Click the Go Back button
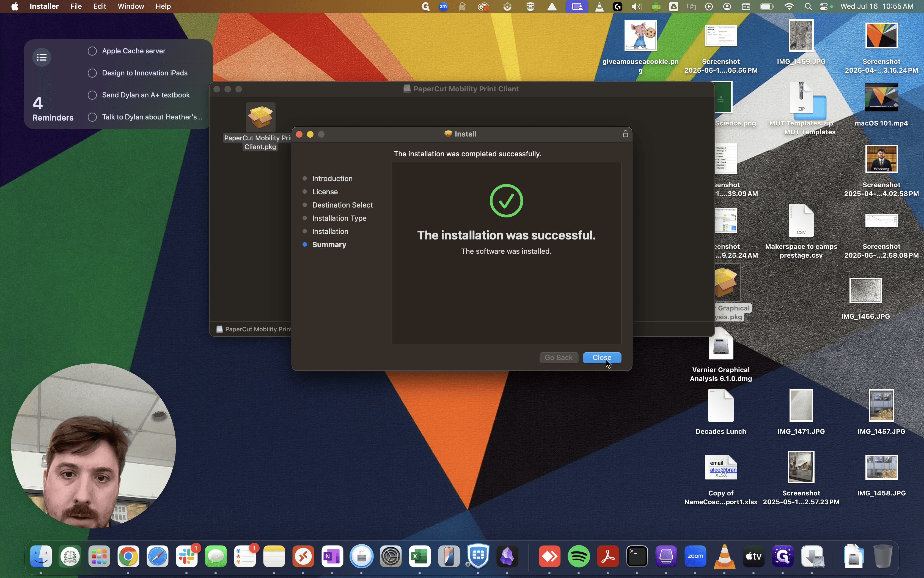The image size is (924, 578). click(x=559, y=358)
